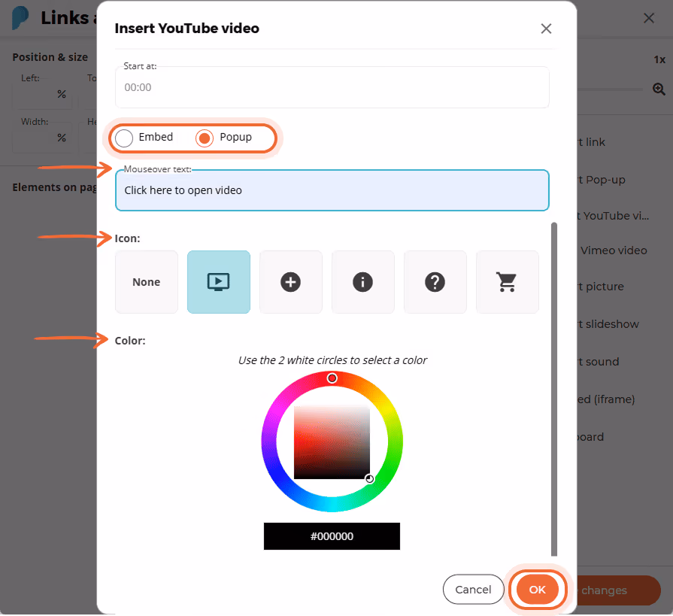Click the Pop-up option in background panel
The height and width of the screenshot is (616, 673).
pyautogui.click(x=601, y=180)
